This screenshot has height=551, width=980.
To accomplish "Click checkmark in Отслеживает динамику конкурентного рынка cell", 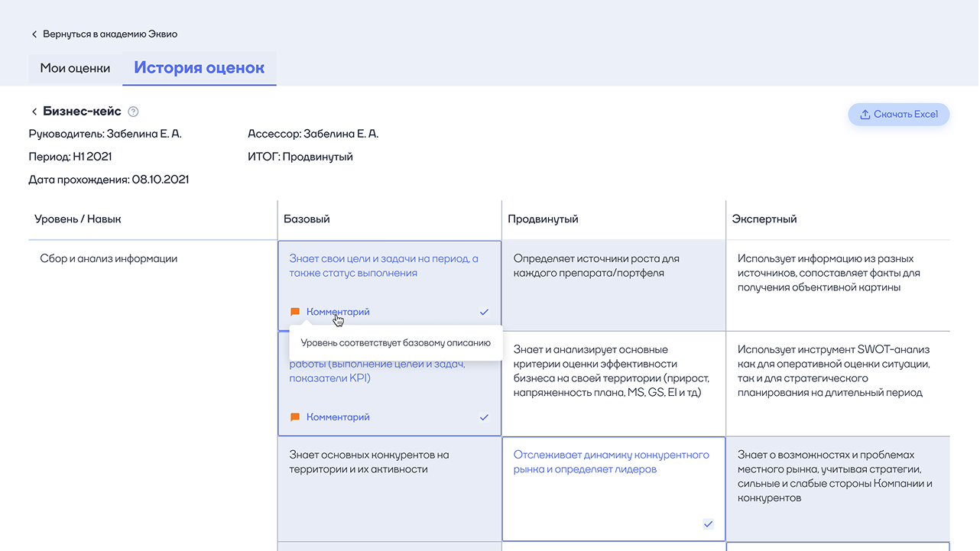I will click(x=708, y=523).
